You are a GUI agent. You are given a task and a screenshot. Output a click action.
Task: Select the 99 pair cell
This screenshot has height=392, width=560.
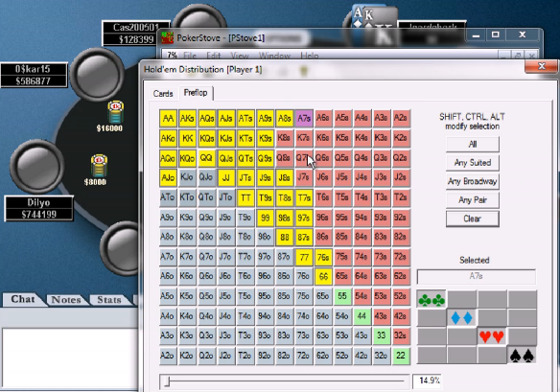265,218
